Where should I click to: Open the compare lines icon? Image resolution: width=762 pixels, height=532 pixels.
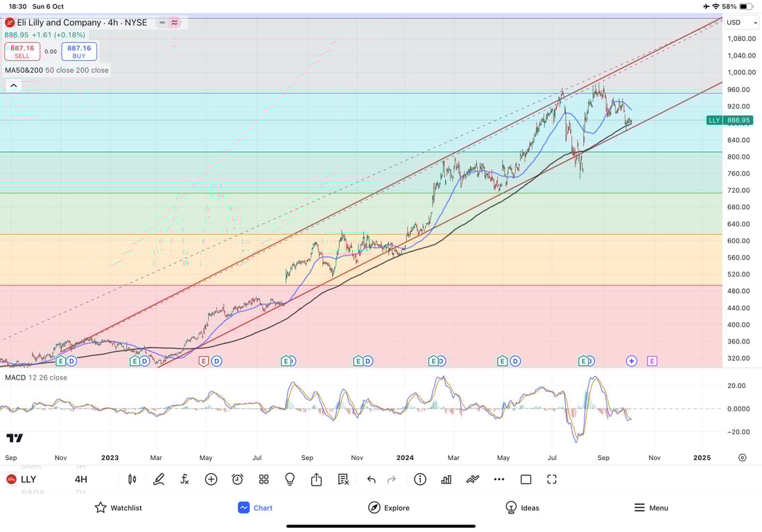pyautogui.click(x=472, y=479)
